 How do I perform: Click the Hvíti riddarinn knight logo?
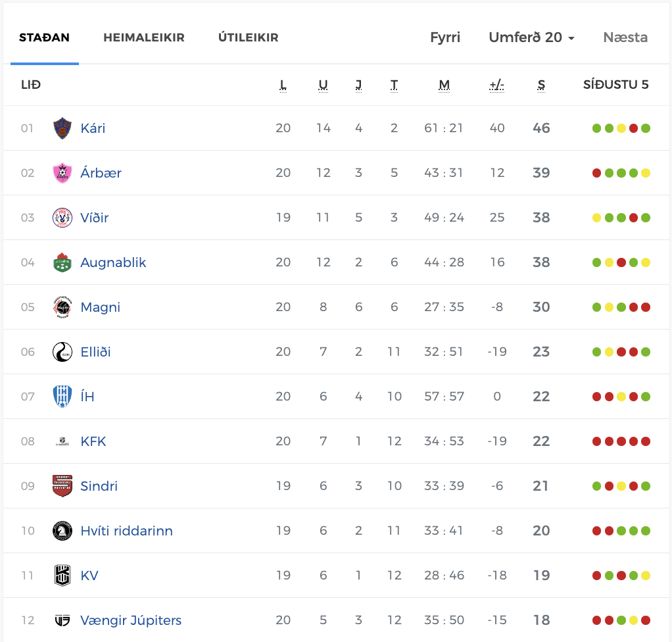[x=62, y=531]
